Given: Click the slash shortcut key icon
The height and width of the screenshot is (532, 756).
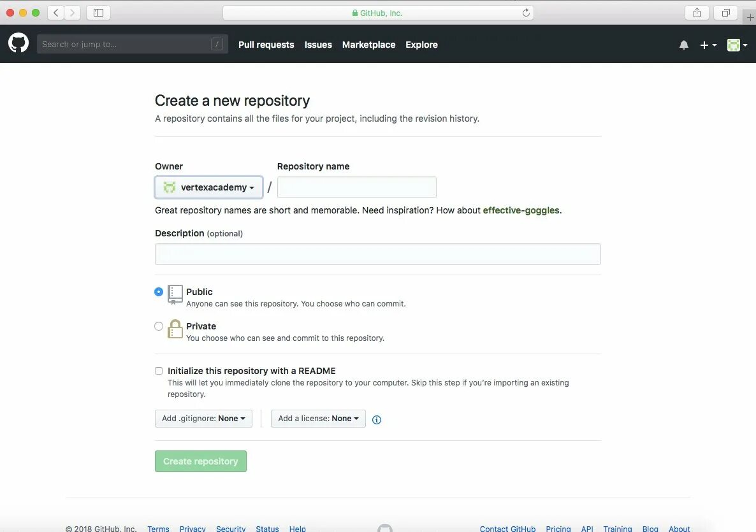Looking at the screenshot, I should (x=217, y=45).
